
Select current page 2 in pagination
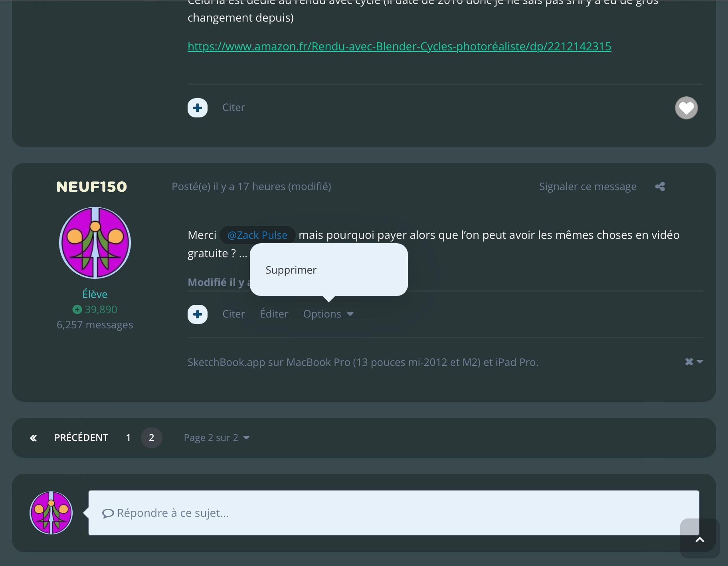(152, 438)
